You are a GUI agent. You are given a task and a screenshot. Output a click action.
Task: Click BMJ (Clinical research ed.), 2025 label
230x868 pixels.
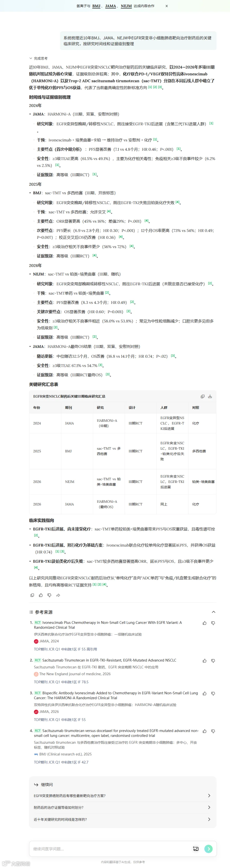tap(63, 754)
